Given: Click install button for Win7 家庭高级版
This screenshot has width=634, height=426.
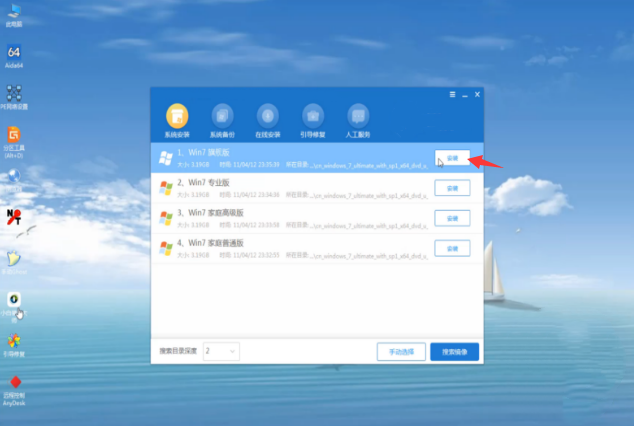Looking at the screenshot, I should [452, 218].
